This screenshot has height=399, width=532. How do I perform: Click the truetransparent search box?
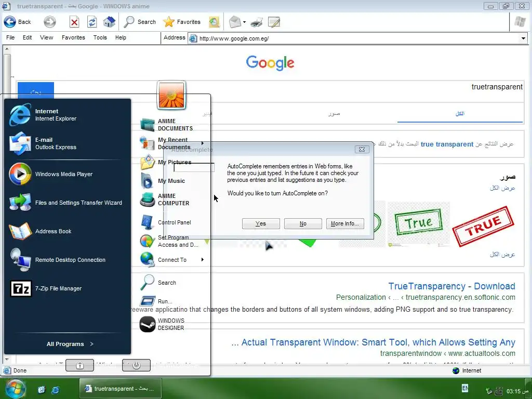click(x=289, y=87)
